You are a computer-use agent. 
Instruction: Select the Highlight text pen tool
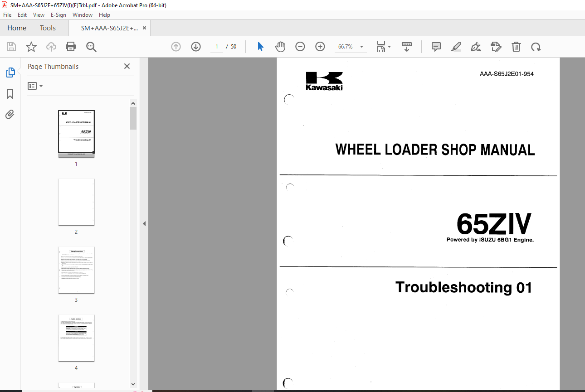[x=456, y=47]
